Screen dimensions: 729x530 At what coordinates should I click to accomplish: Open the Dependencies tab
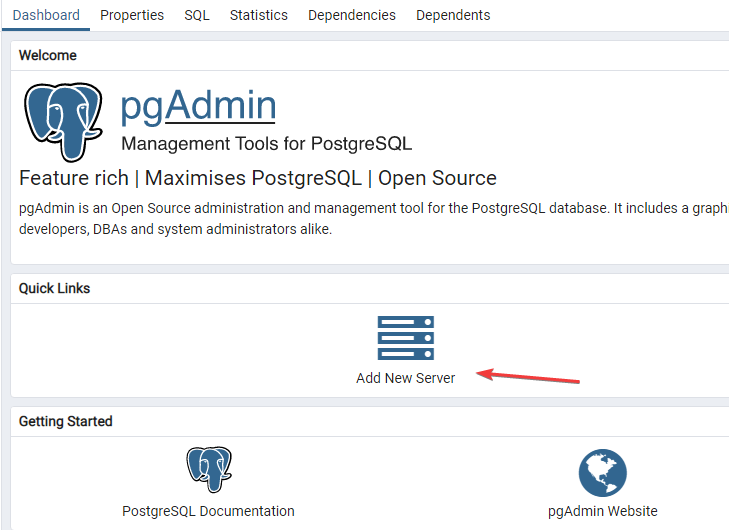tap(351, 15)
